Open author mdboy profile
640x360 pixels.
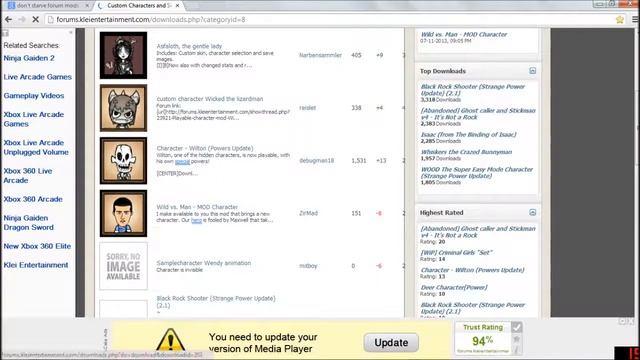click(308, 266)
